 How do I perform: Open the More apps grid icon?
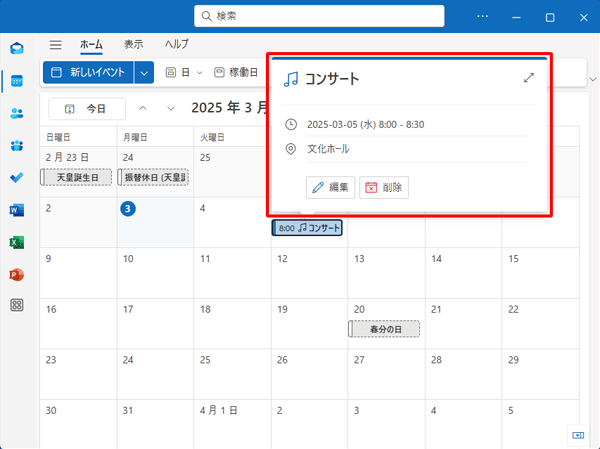coord(17,305)
